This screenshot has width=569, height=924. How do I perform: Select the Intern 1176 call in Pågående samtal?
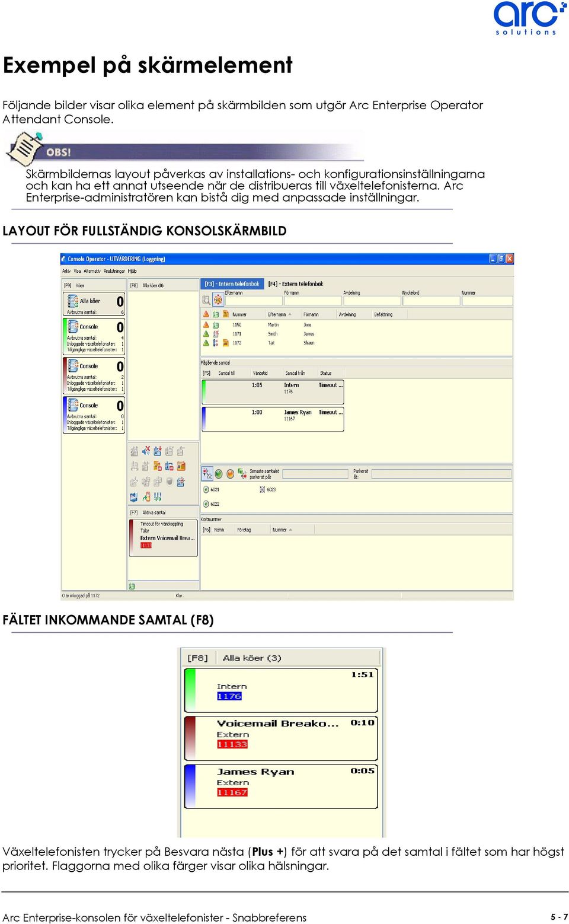click(x=273, y=392)
